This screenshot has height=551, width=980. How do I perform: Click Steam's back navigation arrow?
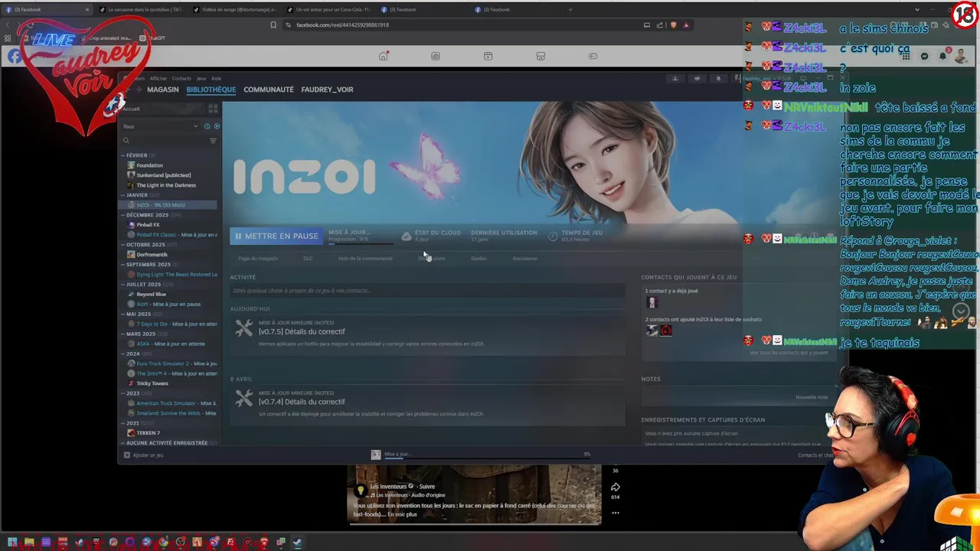tap(128, 90)
